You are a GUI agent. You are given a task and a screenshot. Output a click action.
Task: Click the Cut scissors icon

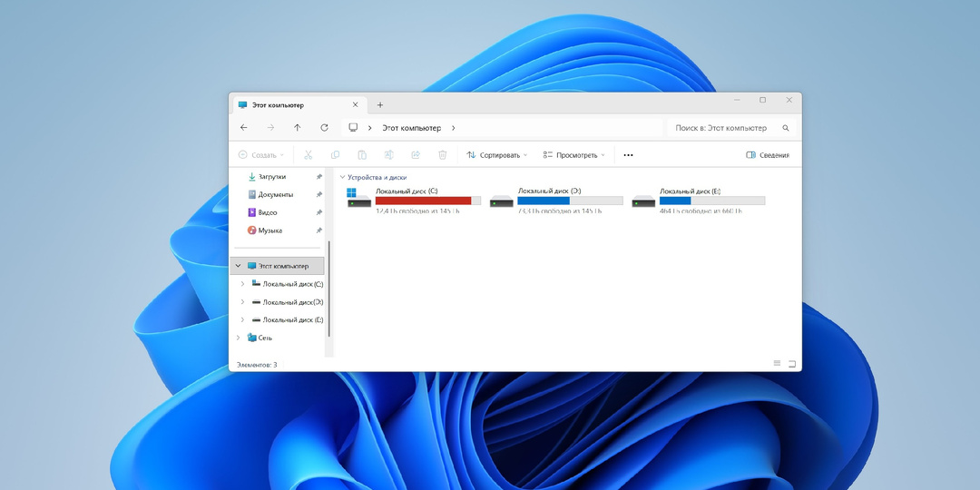click(309, 155)
